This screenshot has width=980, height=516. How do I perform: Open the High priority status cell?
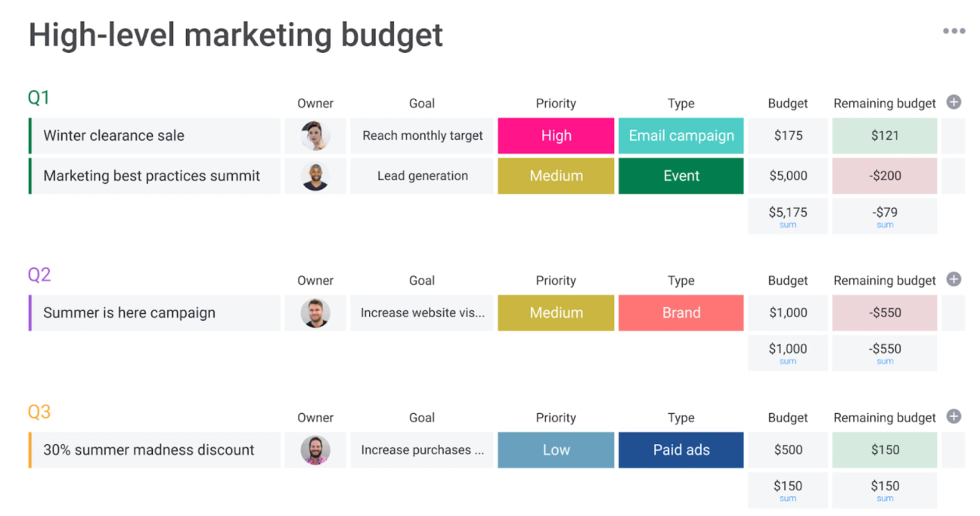556,135
